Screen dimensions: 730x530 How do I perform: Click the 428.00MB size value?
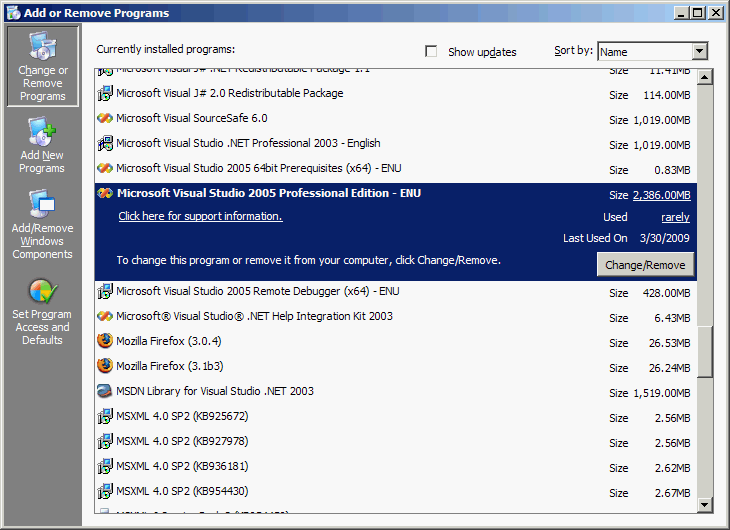tap(667, 293)
